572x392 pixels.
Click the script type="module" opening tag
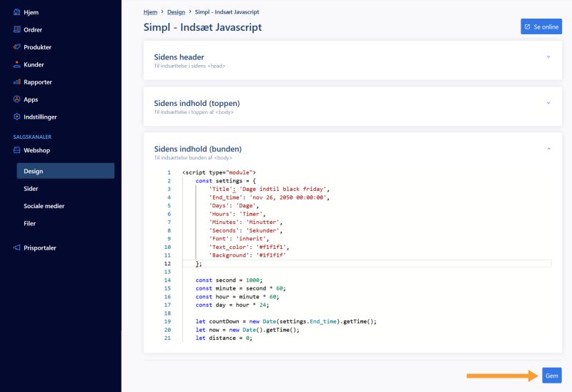click(219, 172)
